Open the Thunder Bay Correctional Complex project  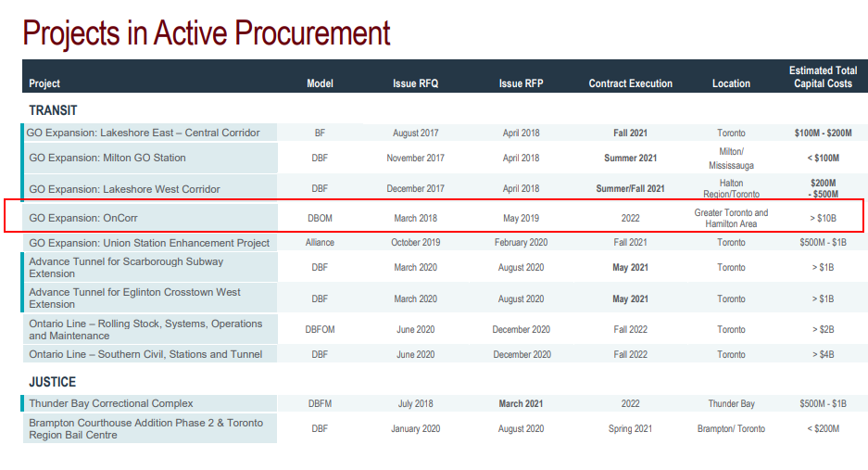point(111,403)
